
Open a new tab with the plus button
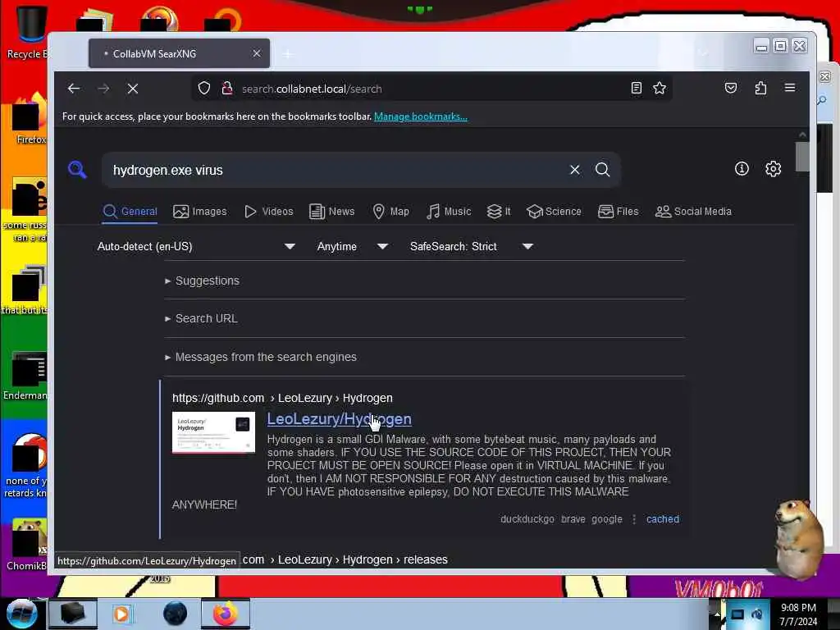point(288,53)
